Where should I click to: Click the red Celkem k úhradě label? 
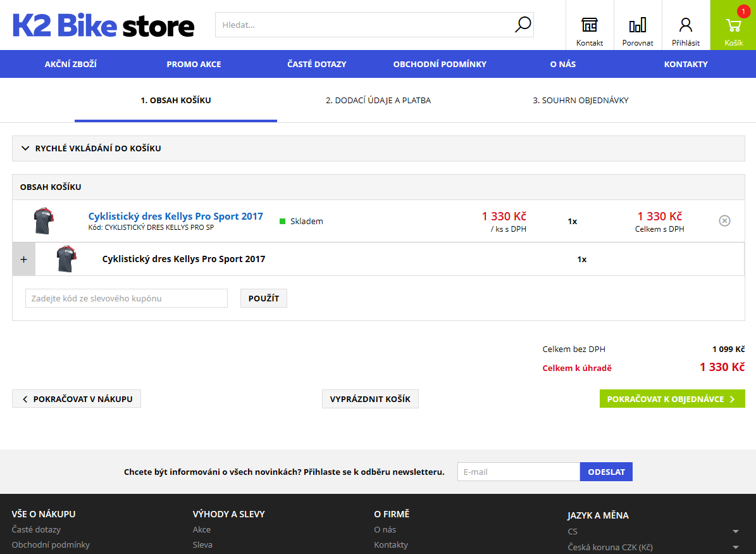click(x=576, y=368)
